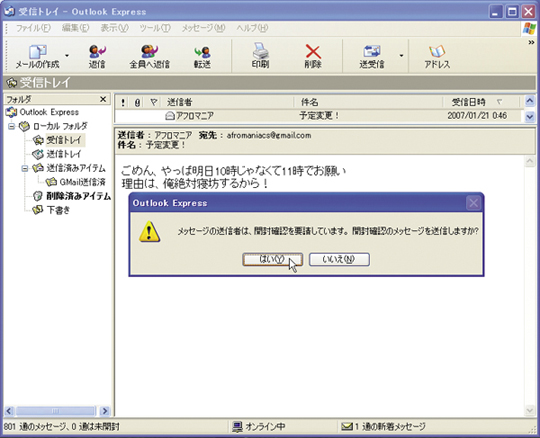Click folder pane scroll right arrow
The width and height of the screenshot is (540, 438).
(x=105, y=411)
